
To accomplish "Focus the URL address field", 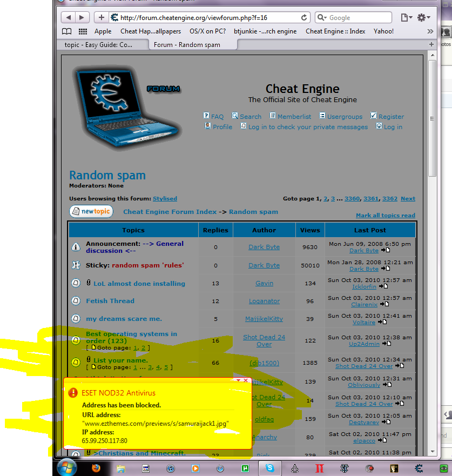I will [210, 18].
